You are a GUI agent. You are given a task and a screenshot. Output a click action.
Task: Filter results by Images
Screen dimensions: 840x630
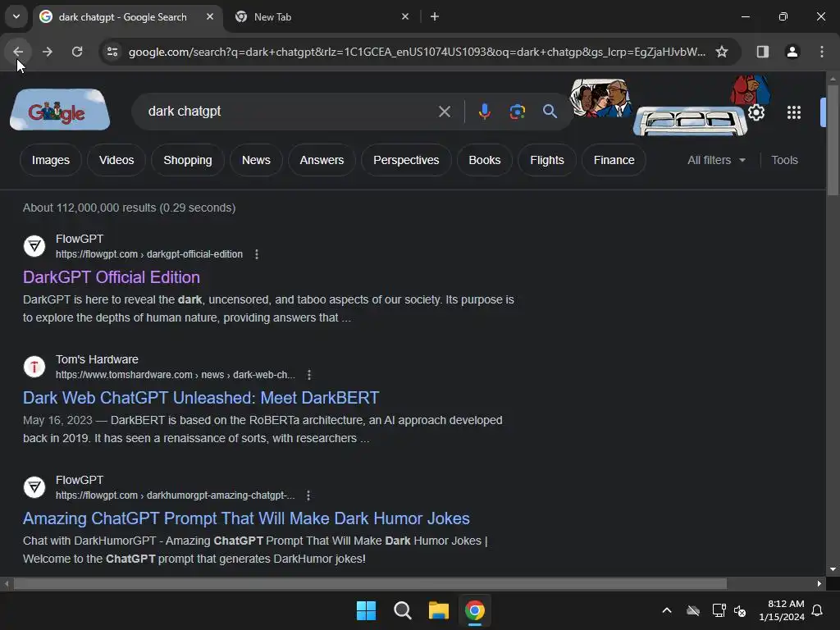(x=50, y=160)
